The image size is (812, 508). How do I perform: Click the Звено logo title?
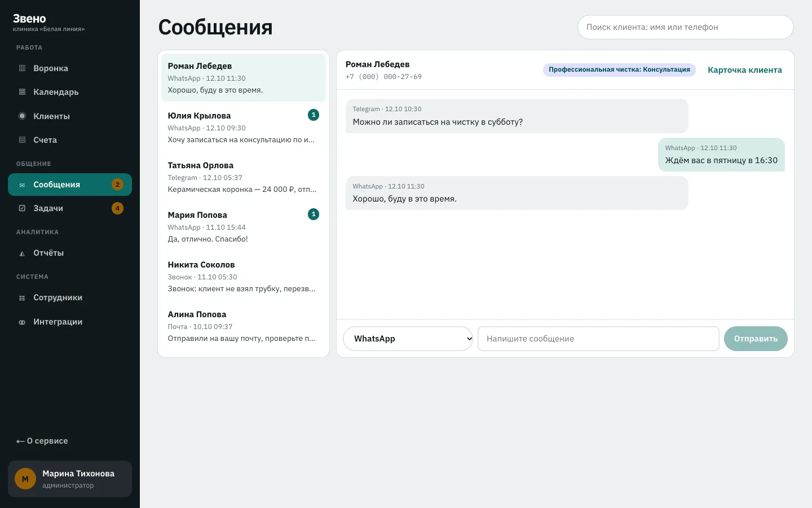(29, 19)
